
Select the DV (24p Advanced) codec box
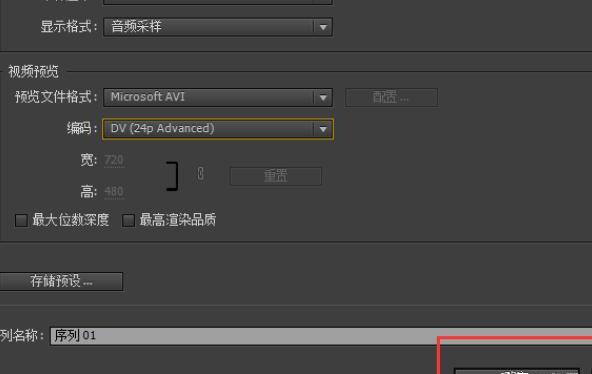click(218, 129)
